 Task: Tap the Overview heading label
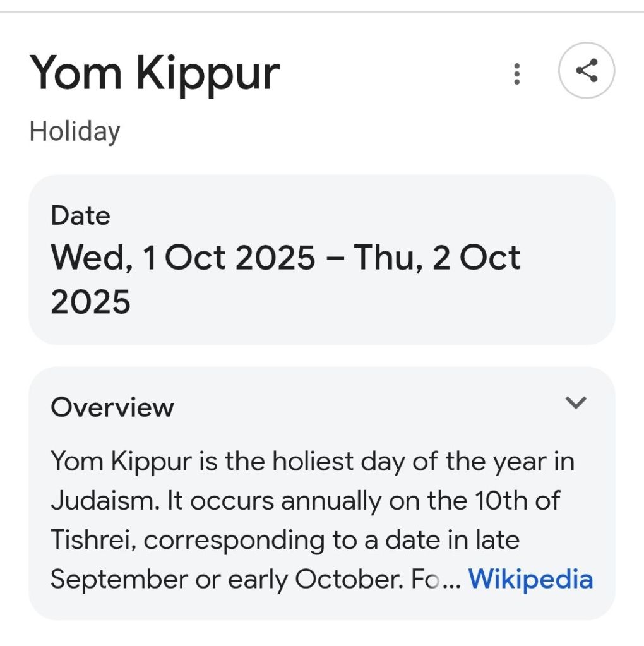pyautogui.click(x=112, y=407)
